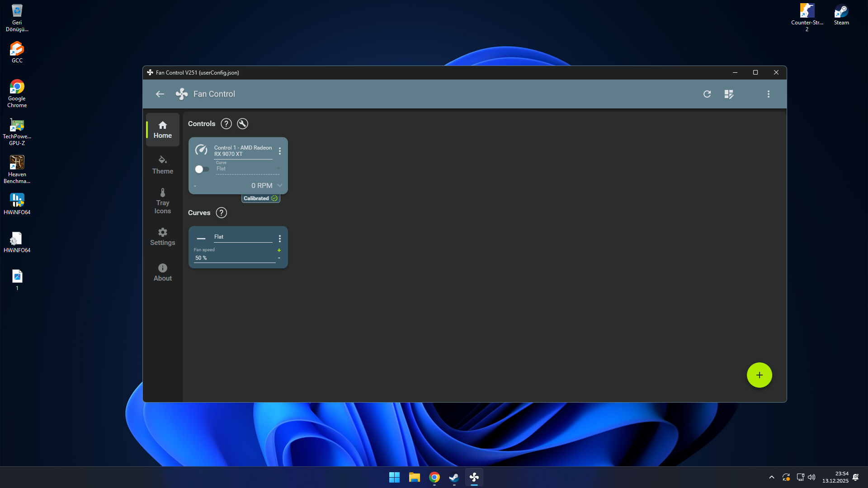The height and width of the screenshot is (488, 868).
Task: Click the Controls help question mark icon
Action: pos(226,124)
